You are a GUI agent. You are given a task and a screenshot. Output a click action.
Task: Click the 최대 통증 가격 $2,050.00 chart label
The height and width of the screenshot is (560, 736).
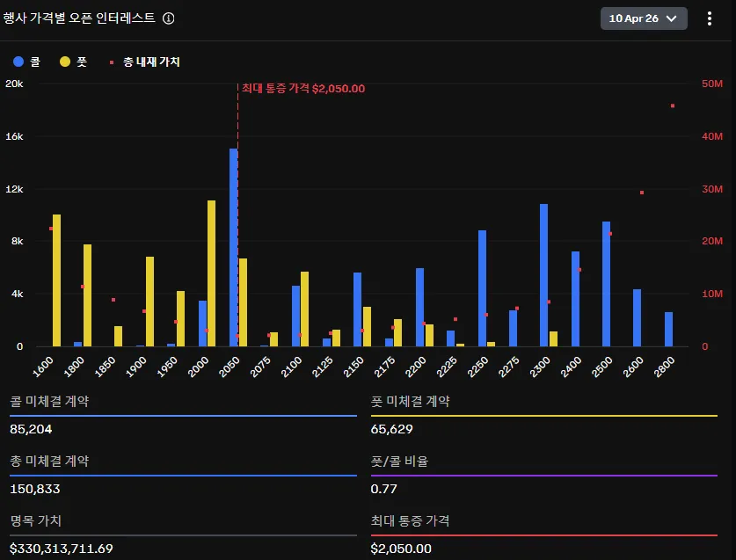tap(303, 89)
